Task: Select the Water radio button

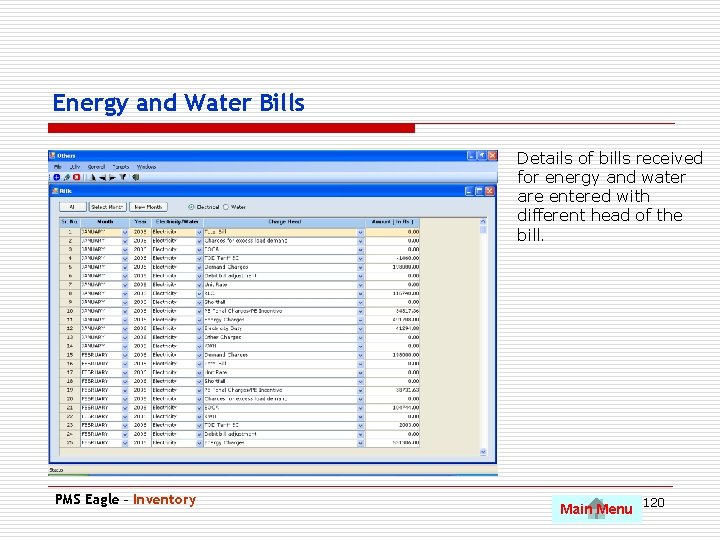Action: (226, 207)
